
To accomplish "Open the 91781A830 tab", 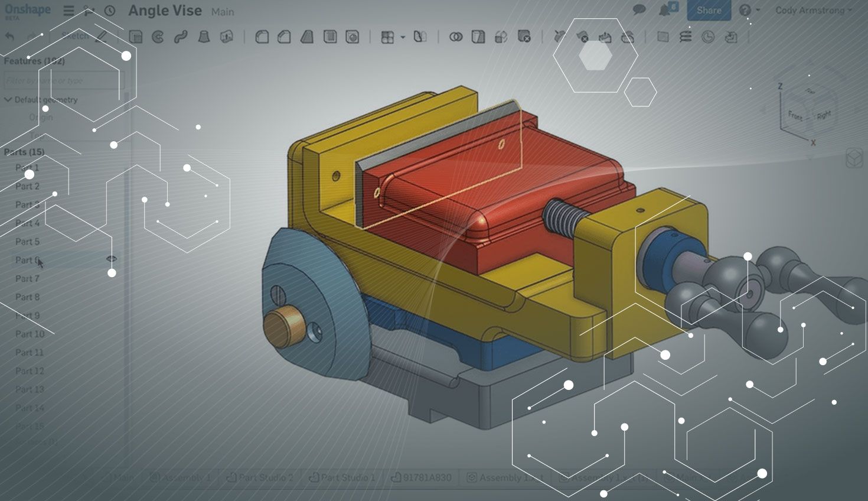I will (422, 477).
